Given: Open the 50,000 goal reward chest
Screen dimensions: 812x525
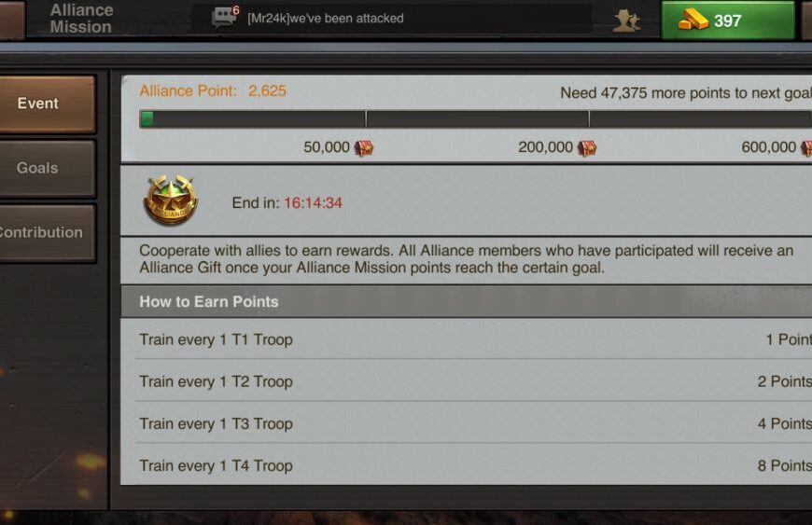Looking at the screenshot, I should click(364, 148).
